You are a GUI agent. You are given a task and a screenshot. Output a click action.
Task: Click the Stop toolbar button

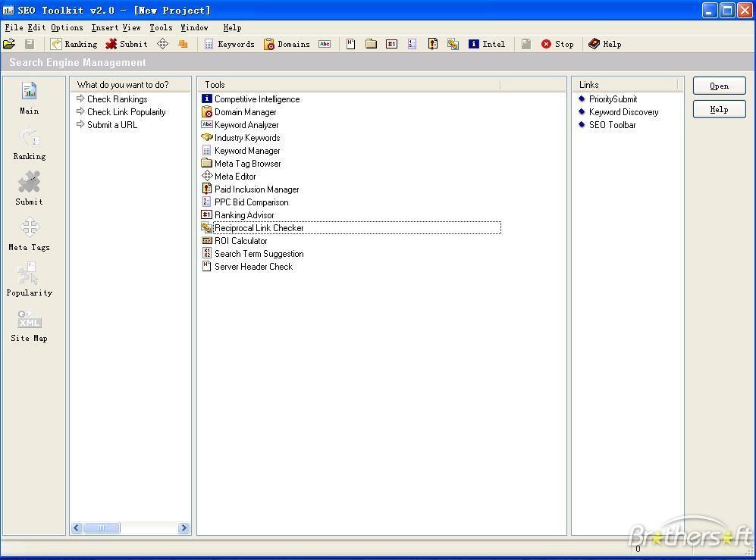[557, 45]
